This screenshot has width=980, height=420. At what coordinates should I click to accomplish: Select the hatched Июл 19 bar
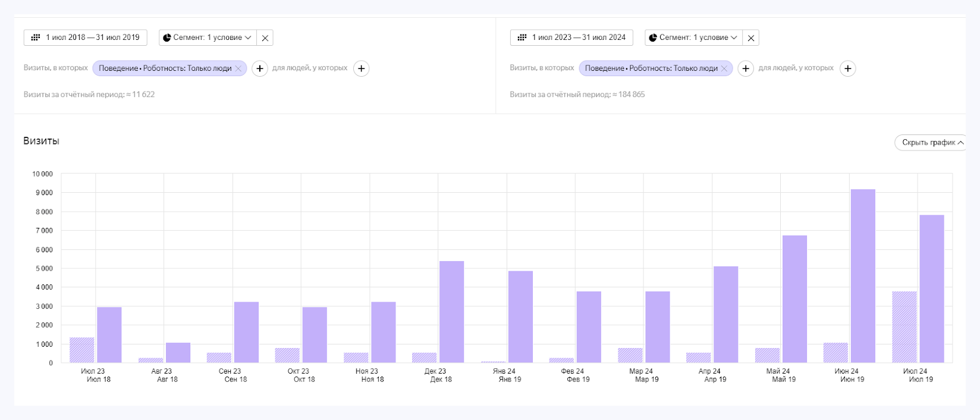(904, 327)
